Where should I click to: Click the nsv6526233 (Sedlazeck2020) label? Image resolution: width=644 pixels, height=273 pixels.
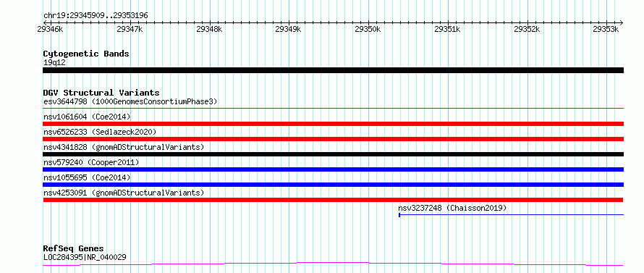pos(100,132)
